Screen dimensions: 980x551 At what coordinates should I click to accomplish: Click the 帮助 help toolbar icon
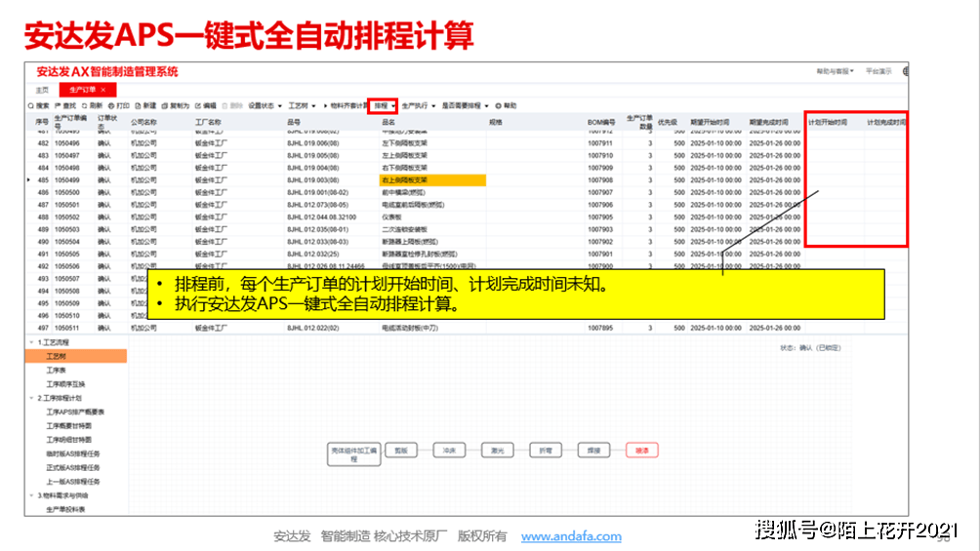pyautogui.click(x=498, y=106)
